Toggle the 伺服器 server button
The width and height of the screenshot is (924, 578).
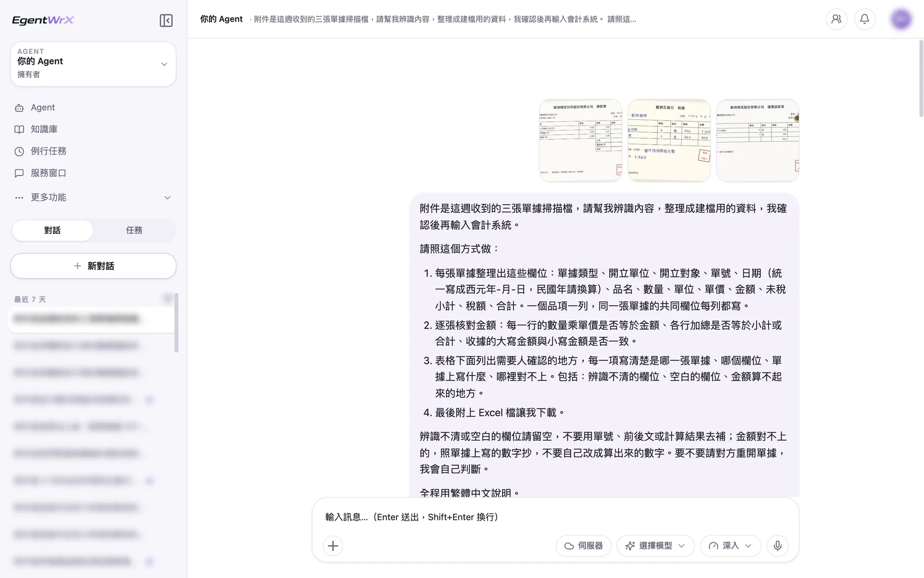(583, 546)
